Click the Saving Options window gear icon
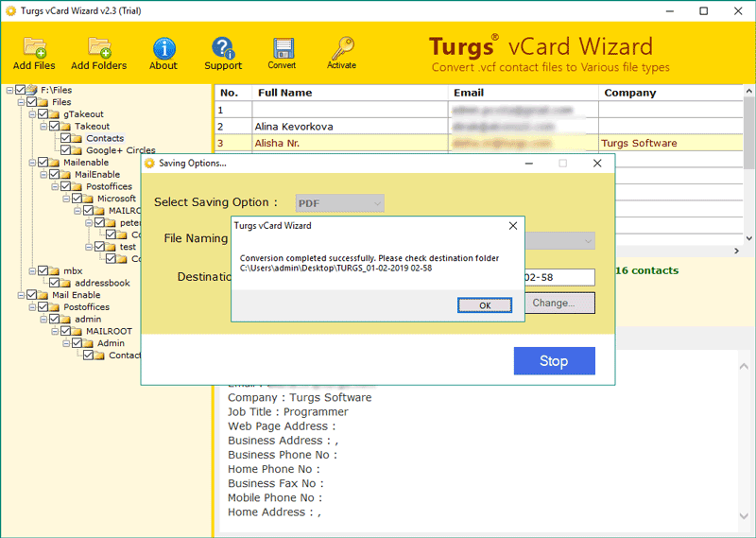 point(149,163)
